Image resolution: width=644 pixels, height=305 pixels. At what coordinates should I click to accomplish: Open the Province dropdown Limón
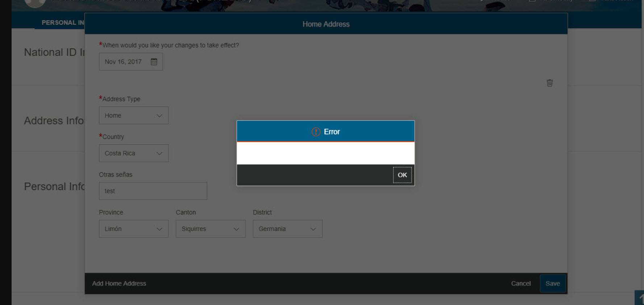coord(134,229)
